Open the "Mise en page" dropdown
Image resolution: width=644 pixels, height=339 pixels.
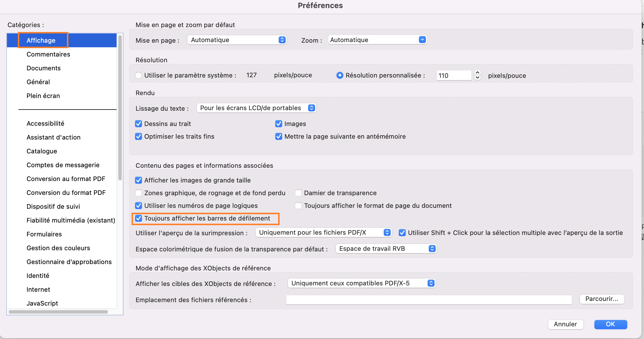237,39
